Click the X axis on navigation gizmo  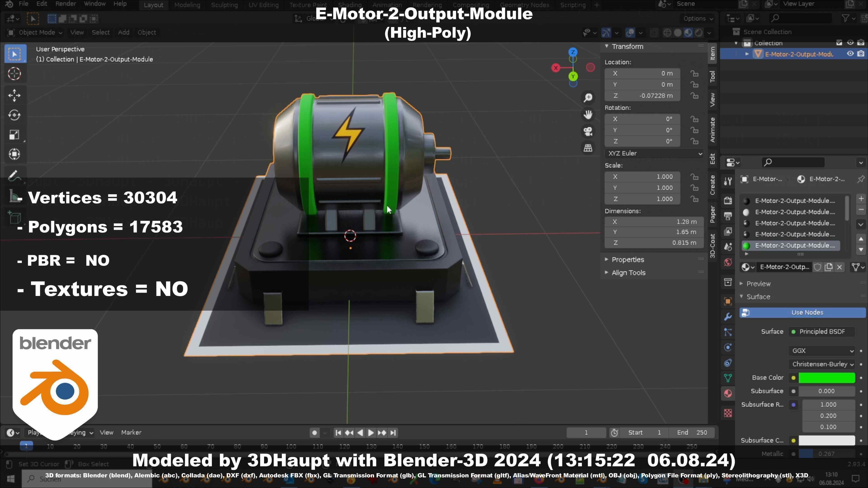[x=556, y=68]
